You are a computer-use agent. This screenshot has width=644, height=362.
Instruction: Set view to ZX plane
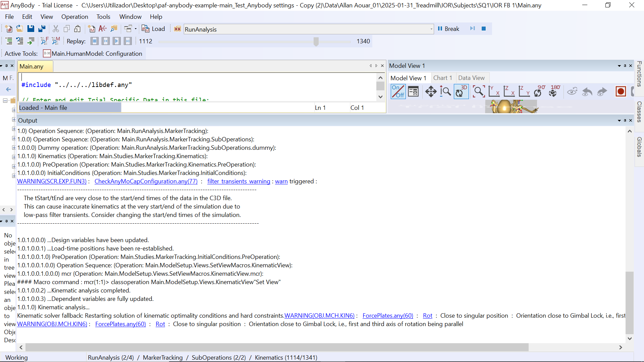[x=509, y=91]
